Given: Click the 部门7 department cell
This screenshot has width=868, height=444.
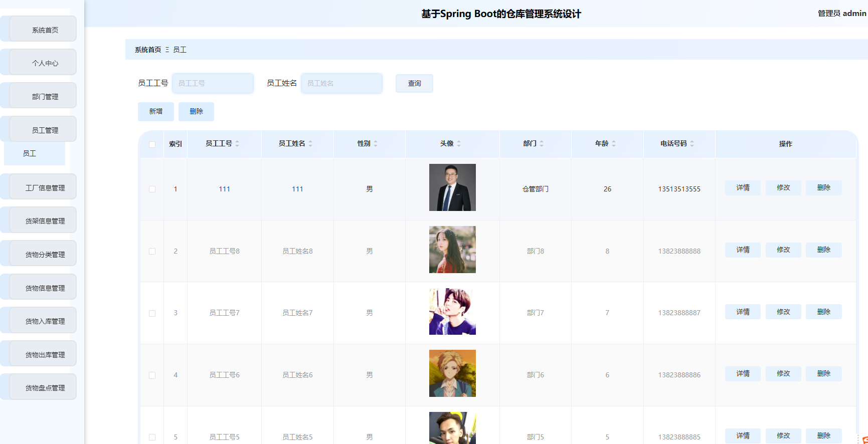Looking at the screenshot, I should point(535,313).
